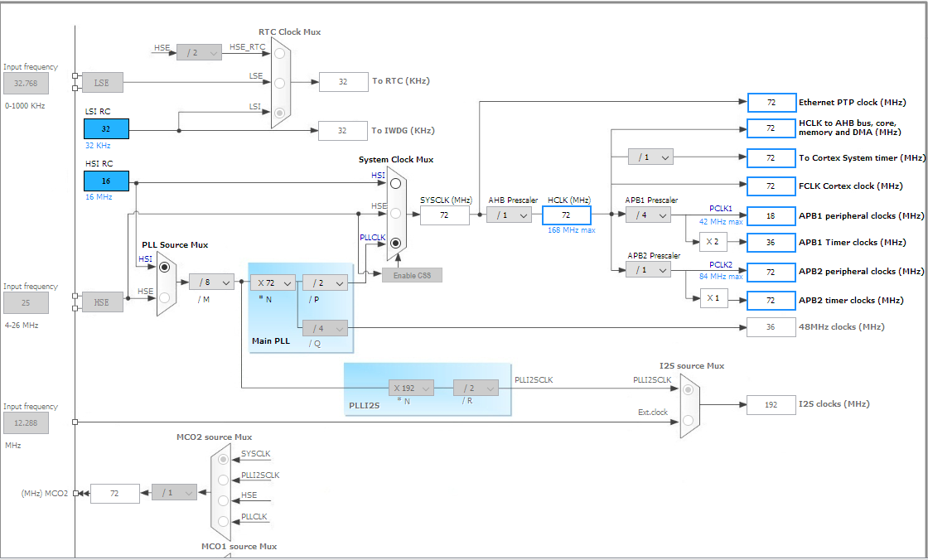Open the X 72 multiplier N dropdown
928x560 pixels.
[x=273, y=283]
